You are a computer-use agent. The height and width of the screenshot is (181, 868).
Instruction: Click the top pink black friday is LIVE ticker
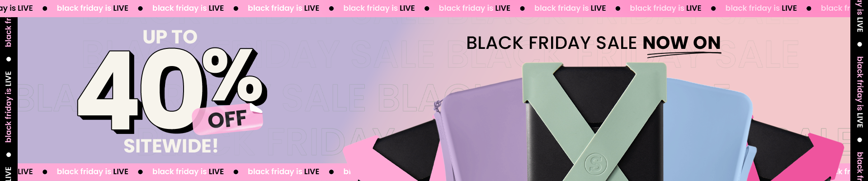pyautogui.click(x=425, y=8)
